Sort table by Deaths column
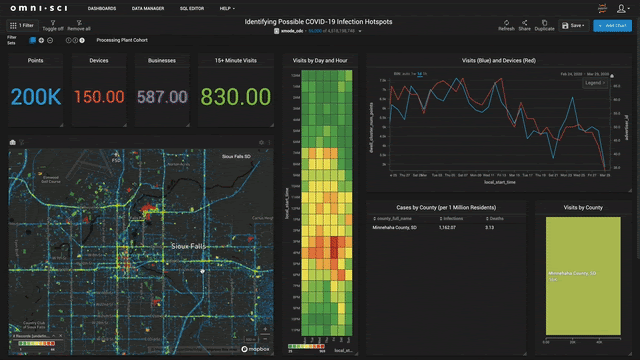Viewport: 640px width, 360px height. tap(494, 218)
